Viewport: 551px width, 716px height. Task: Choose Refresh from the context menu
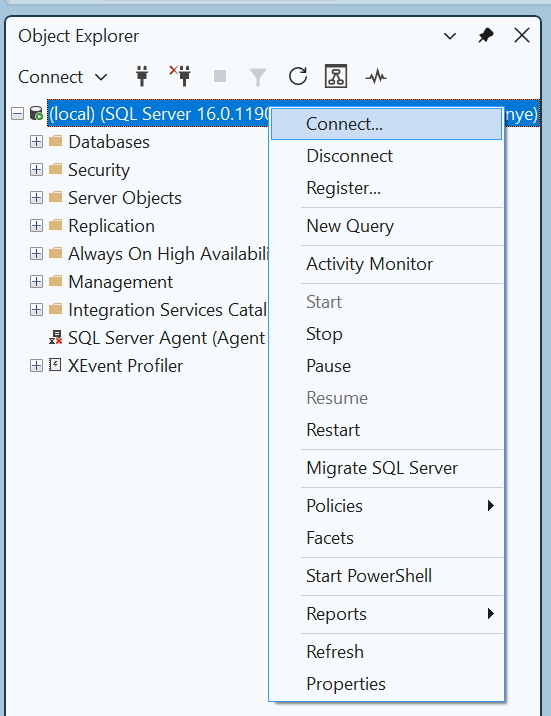[x=387, y=652]
